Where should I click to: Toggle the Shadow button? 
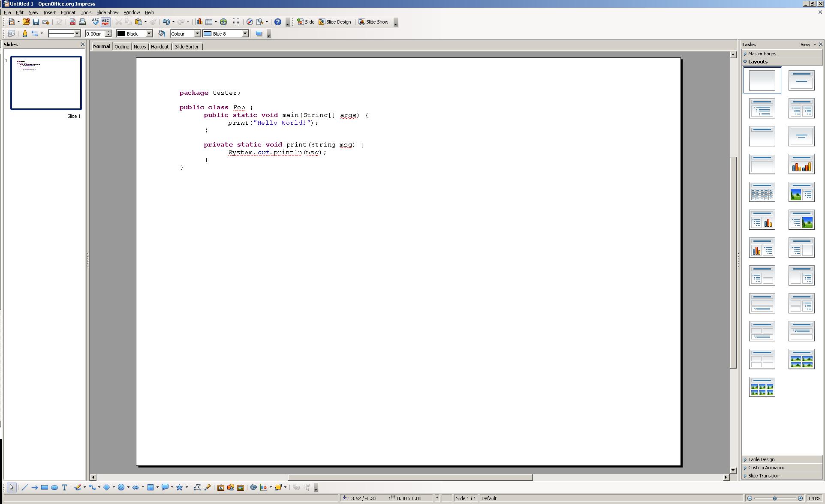pyautogui.click(x=259, y=33)
